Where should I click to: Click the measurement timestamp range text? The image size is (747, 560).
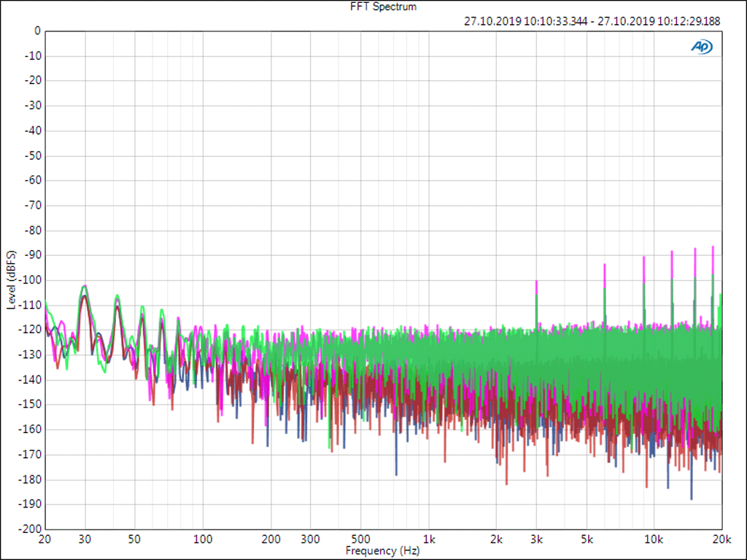click(x=592, y=21)
